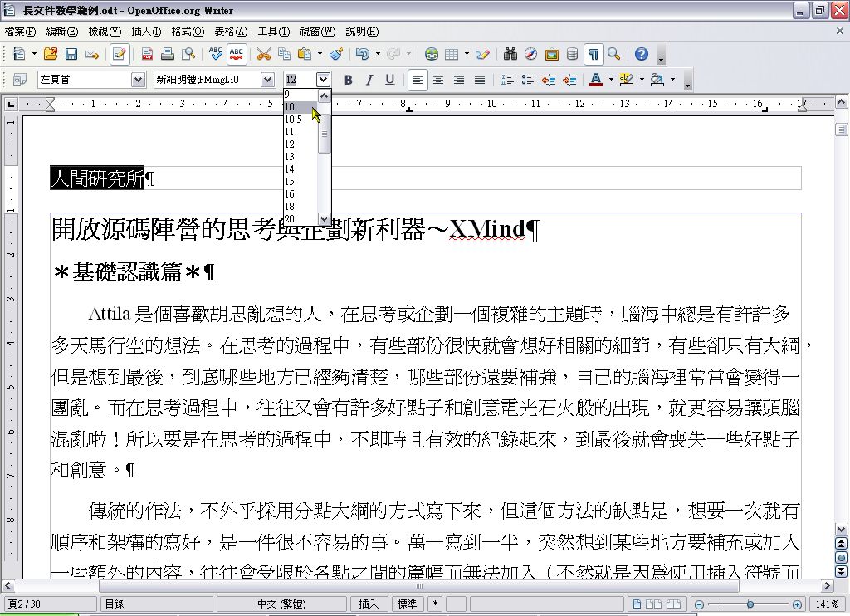The height and width of the screenshot is (616, 850).
Task: Open a file with the folder icon
Action: (51, 54)
